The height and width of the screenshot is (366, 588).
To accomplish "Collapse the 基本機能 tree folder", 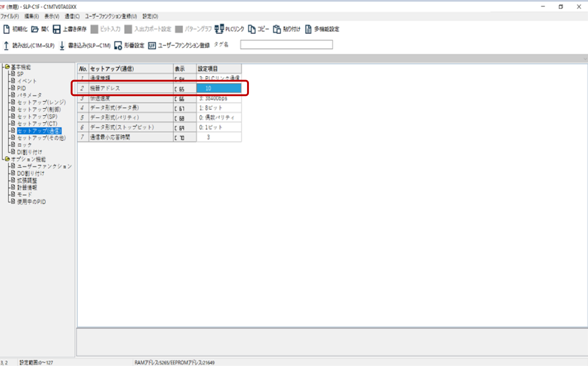I will [x=7, y=67].
